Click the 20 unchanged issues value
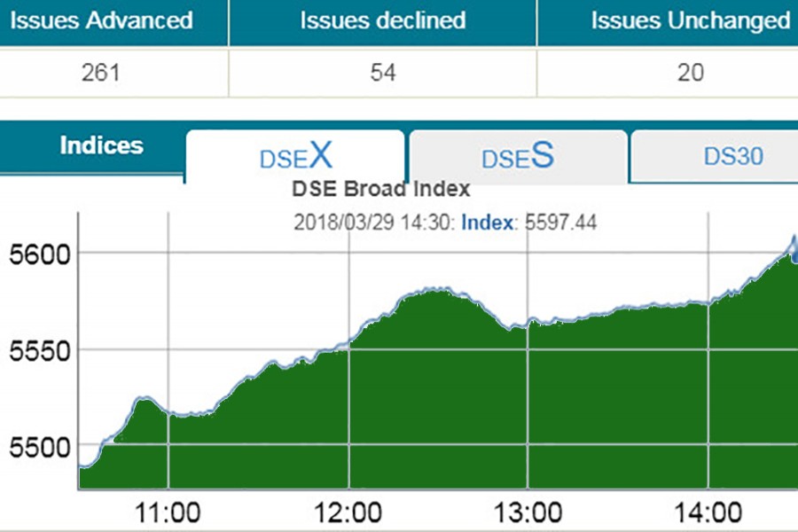The width and height of the screenshot is (798, 532). click(690, 73)
